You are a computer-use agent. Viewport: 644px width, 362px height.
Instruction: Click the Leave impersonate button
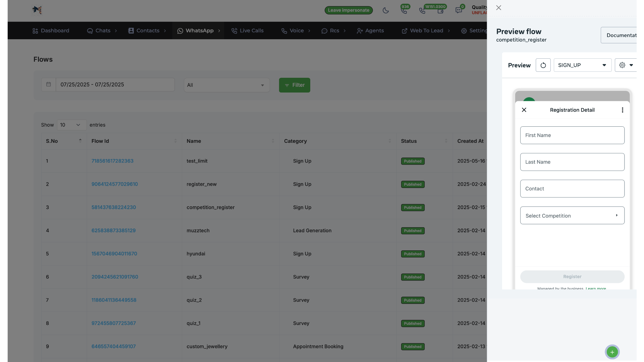[348, 10]
